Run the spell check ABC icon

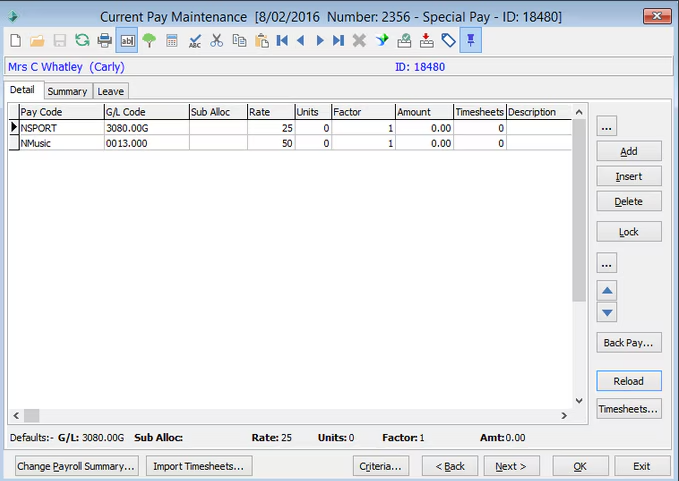coord(195,40)
